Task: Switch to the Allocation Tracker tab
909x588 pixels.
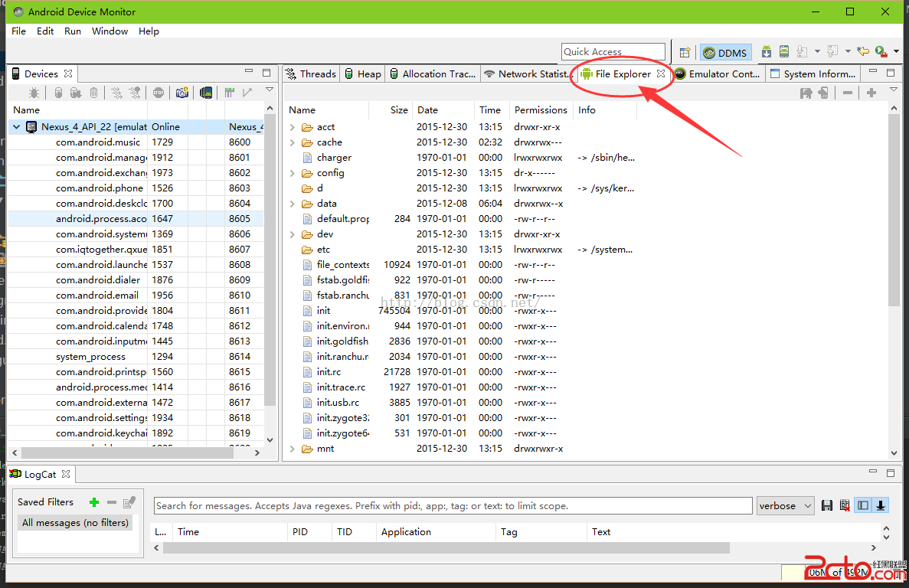Action: coord(433,74)
